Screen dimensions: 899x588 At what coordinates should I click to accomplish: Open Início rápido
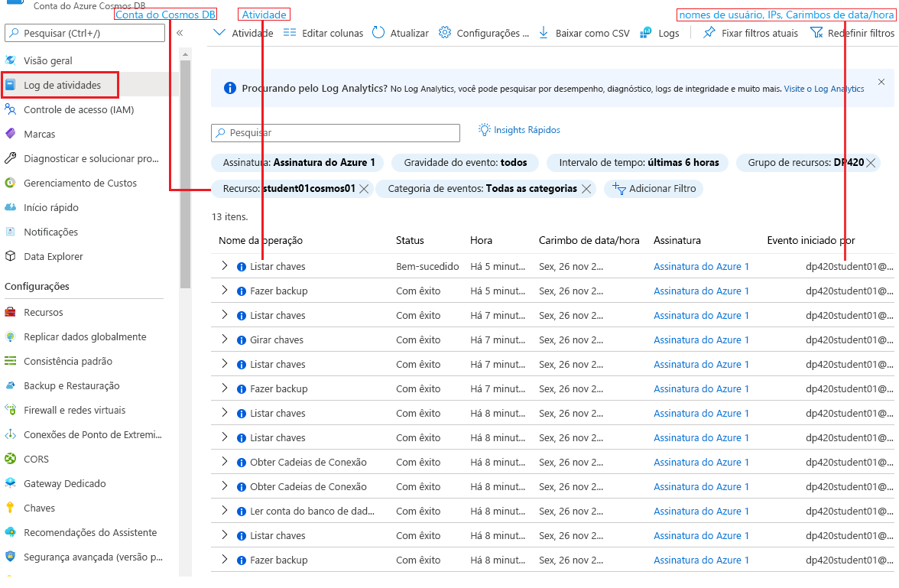pyautogui.click(x=51, y=208)
